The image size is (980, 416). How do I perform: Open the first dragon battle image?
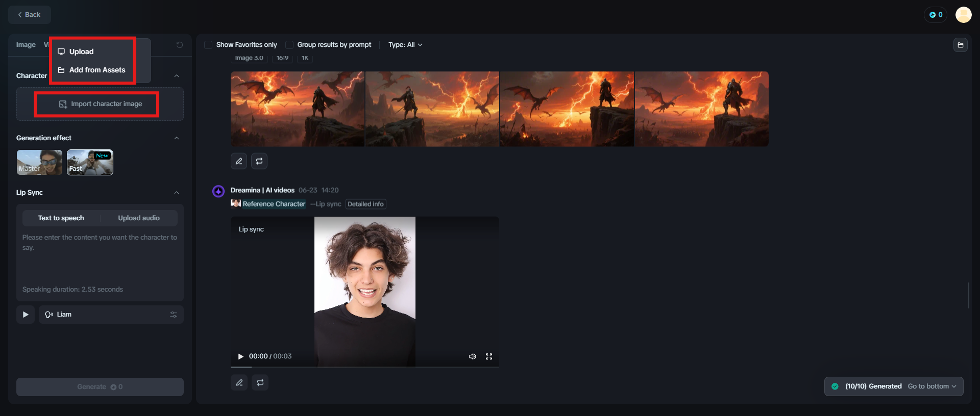coord(298,109)
